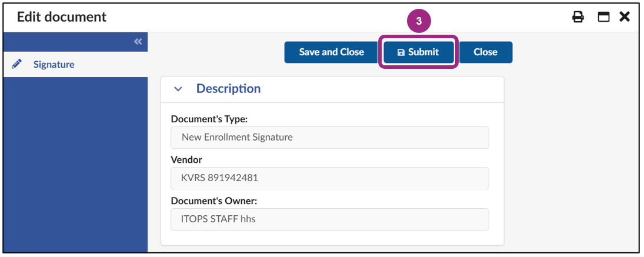Click the Submit button label

pyautogui.click(x=423, y=52)
